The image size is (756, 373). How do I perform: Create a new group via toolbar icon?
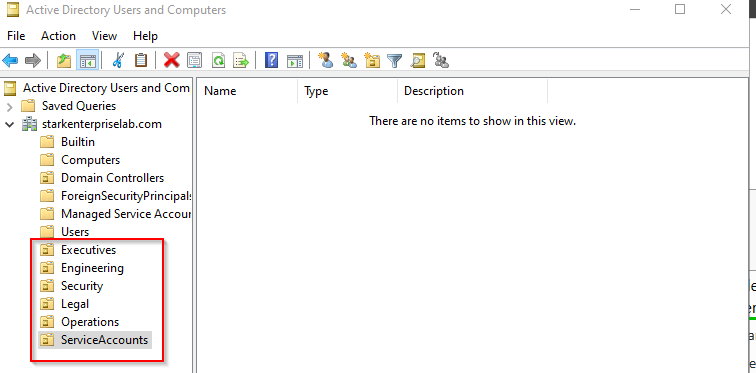[349, 60]
